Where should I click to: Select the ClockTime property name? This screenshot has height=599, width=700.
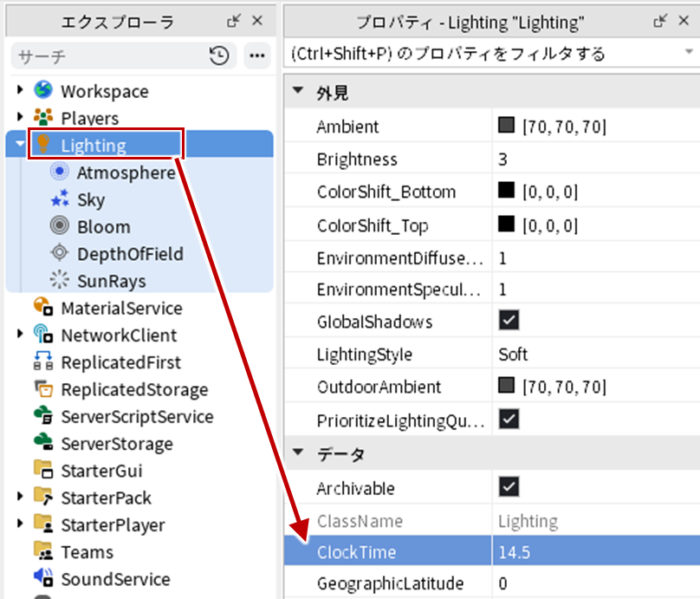(356, 552)
